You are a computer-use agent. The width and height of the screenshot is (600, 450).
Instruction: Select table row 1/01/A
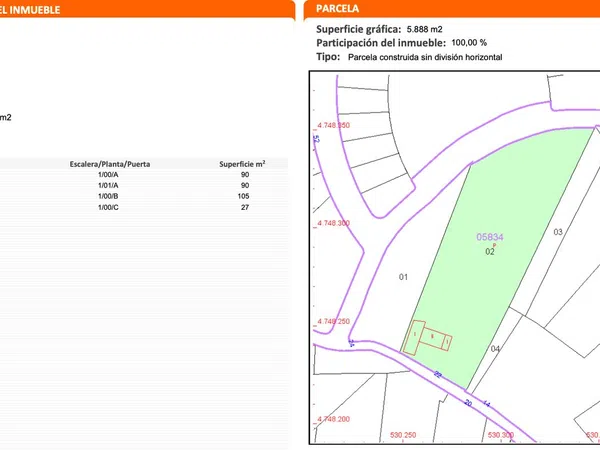pyautogui.click(x=108, y=186)
